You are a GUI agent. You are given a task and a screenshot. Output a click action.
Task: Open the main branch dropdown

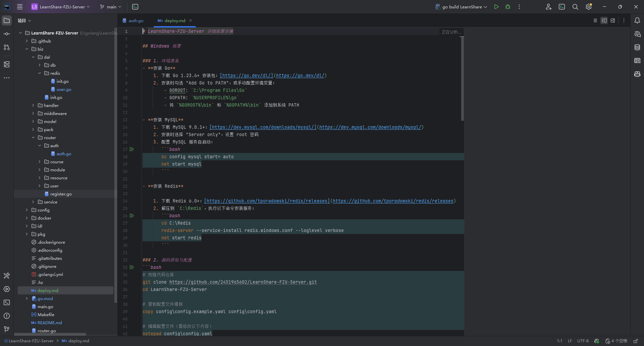[x=111, y=7]
